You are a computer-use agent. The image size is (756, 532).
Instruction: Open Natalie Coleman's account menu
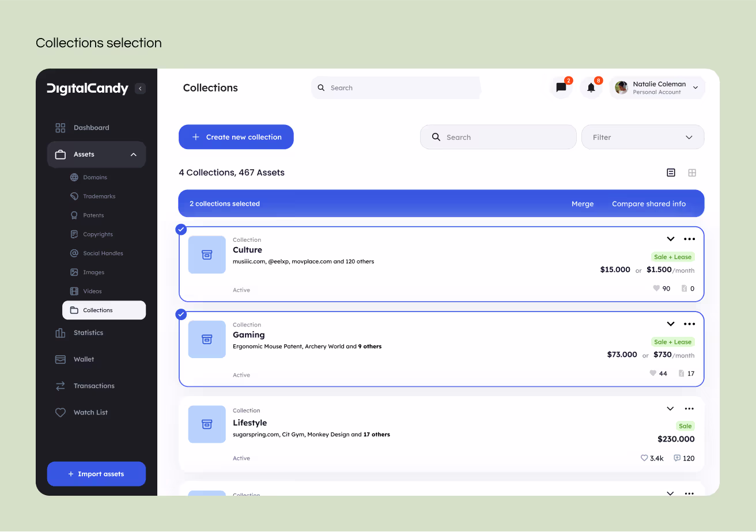pyautogui.click(x=657, y=87)
